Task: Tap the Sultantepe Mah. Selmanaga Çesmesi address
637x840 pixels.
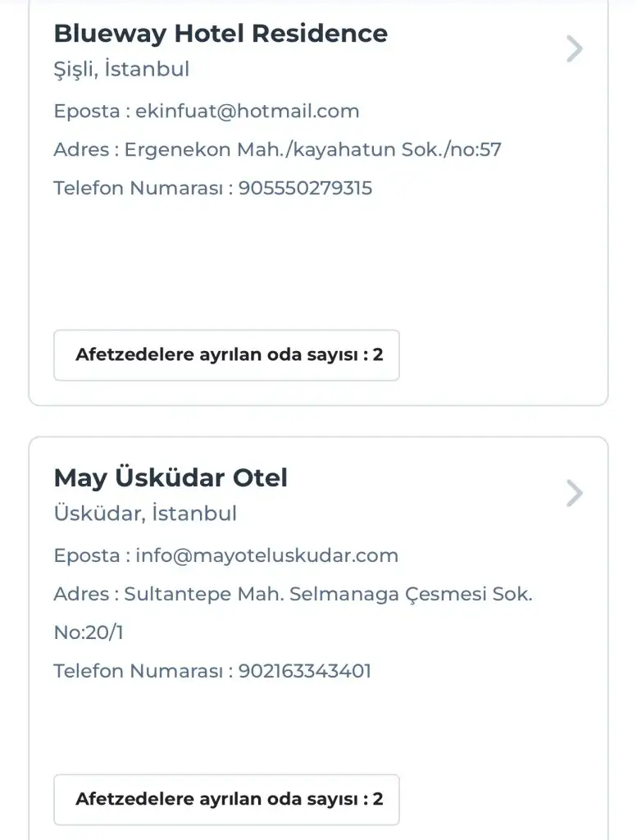Action: coord(328,594)
